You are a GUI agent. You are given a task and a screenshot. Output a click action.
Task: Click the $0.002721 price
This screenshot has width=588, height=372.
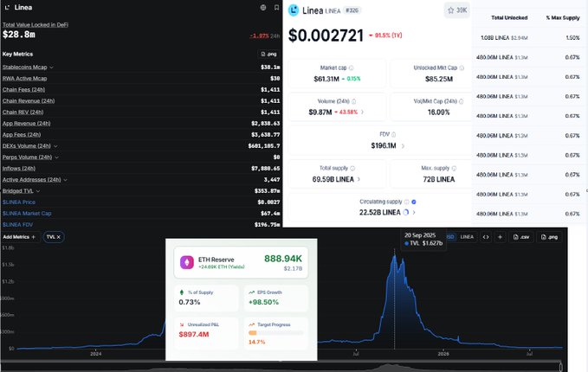pos(326,35)
